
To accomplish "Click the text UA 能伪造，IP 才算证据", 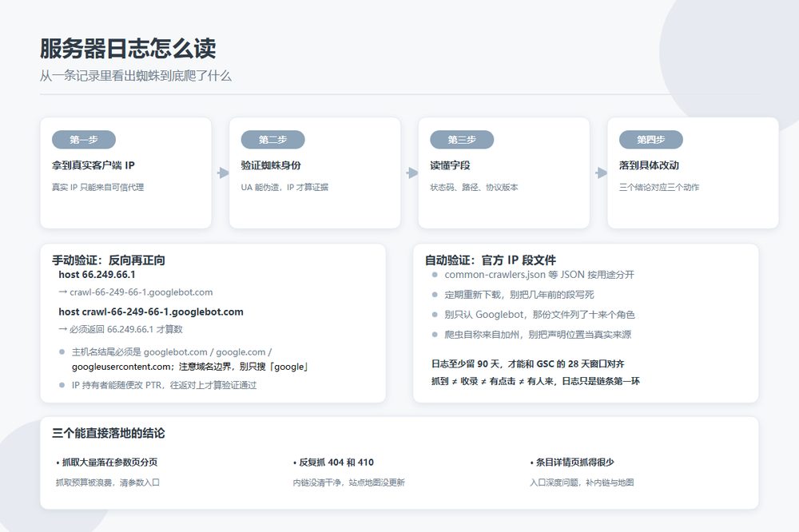I will pos(284,187).
